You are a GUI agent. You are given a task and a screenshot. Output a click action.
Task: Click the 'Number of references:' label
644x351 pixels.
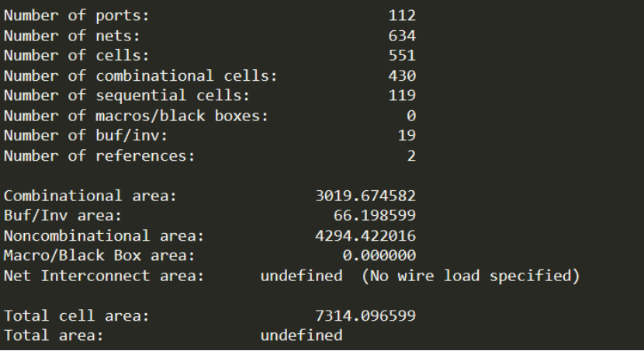coord(99,156)
